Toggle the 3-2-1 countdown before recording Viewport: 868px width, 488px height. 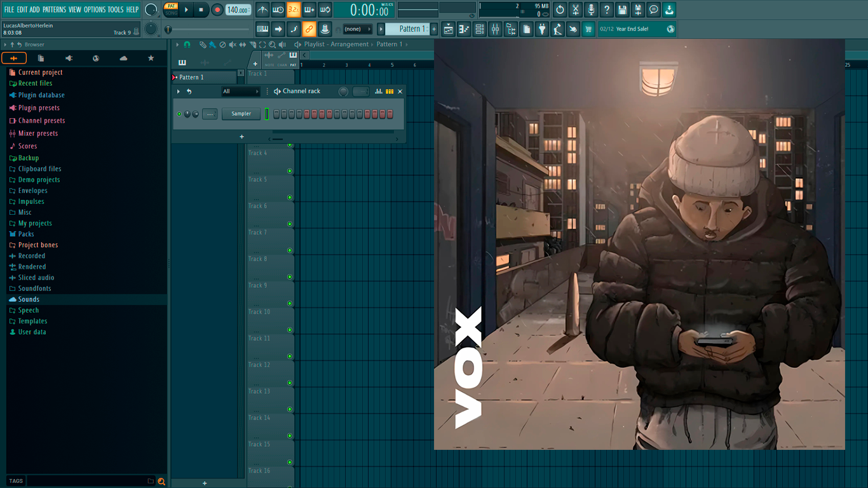click(294, 10)
